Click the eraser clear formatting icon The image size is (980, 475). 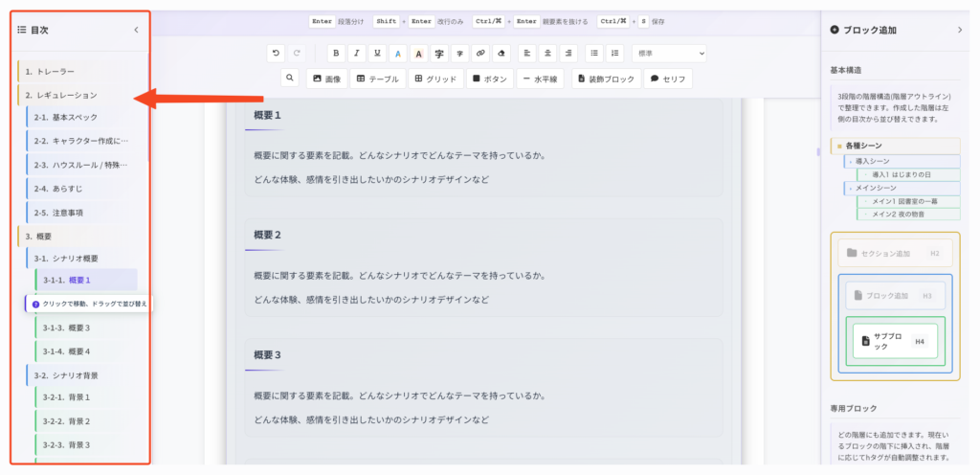click(501, 54)
